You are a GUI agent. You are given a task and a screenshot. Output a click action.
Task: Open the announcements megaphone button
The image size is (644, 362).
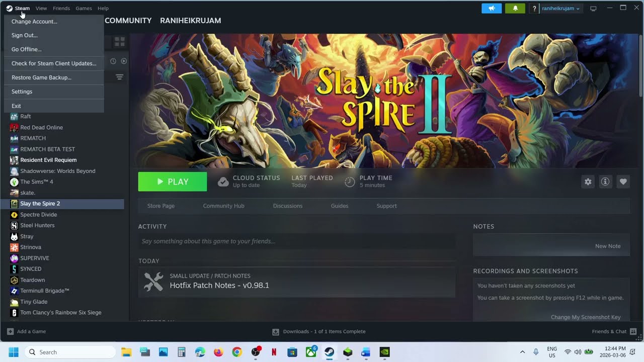coord(492,8)
